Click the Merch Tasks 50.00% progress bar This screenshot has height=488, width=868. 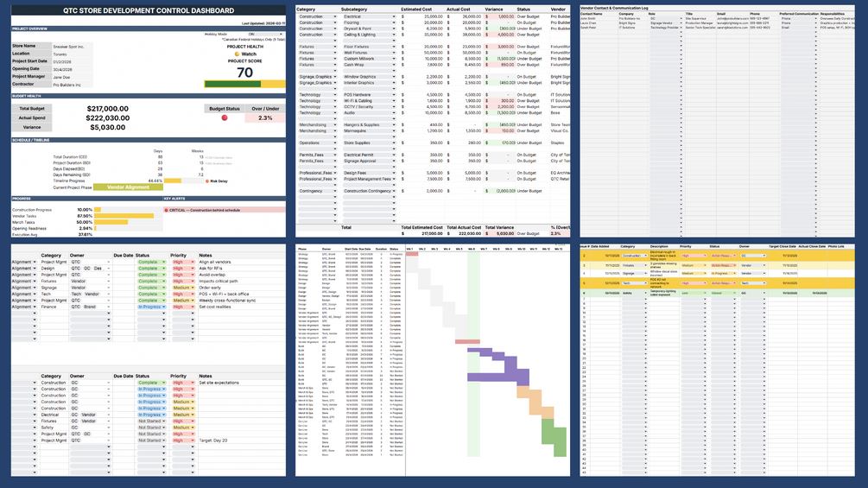click(x=111, y=222)
